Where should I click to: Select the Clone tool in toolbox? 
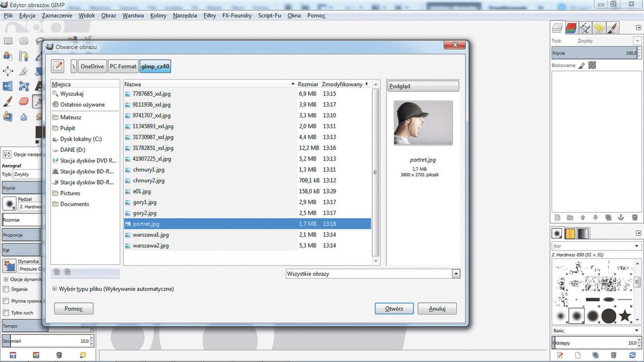8,117
